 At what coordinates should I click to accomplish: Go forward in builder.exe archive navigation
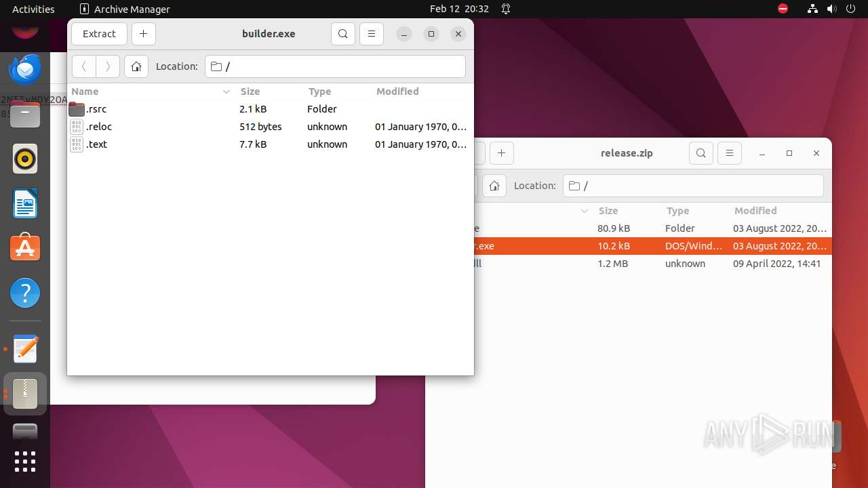pyautogui.click(x=108, y=66)
